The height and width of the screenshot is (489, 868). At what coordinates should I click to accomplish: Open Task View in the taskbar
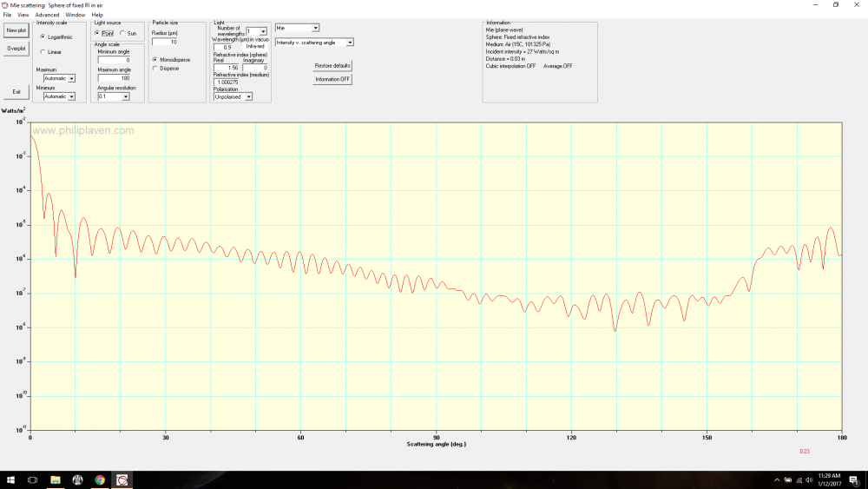[x=32, y=479]
